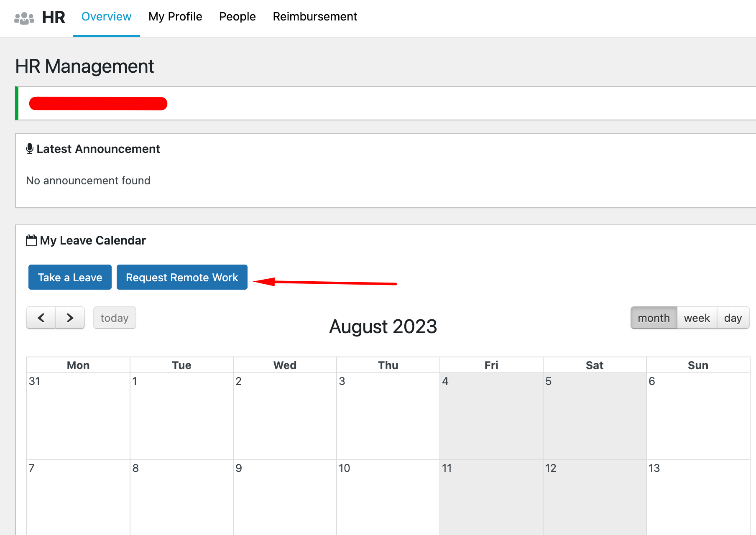Switch the calendar to week view
Viewport: 756px width, 535px height.
[696, 318]
